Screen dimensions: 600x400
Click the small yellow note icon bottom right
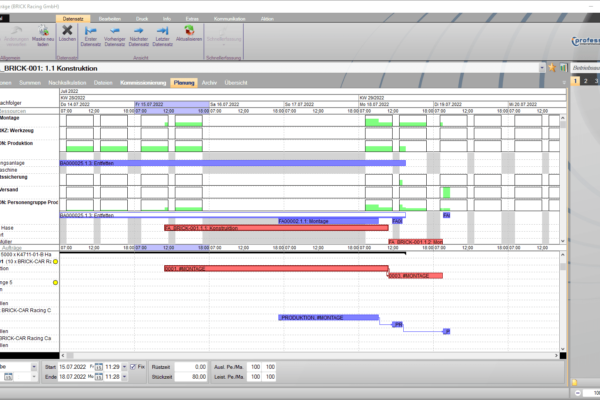[574, 382]
